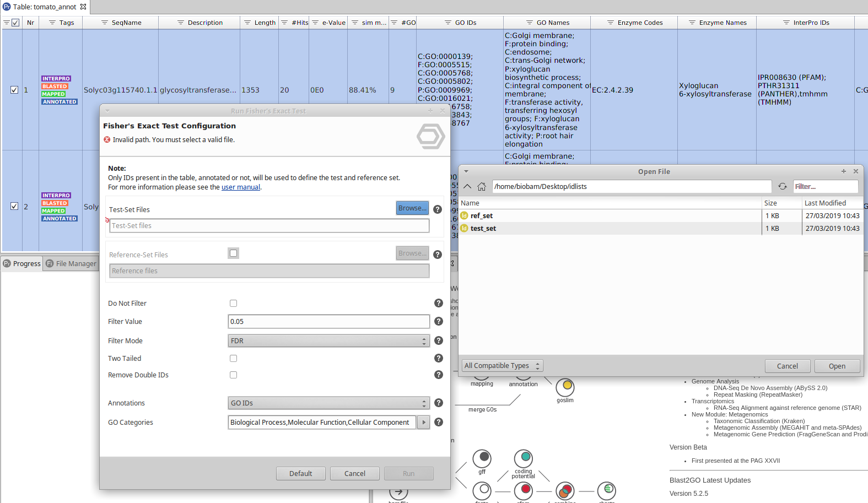
Task: Check Remove Double IDs option
Action: pyautogui.click(x=233, y=375)
